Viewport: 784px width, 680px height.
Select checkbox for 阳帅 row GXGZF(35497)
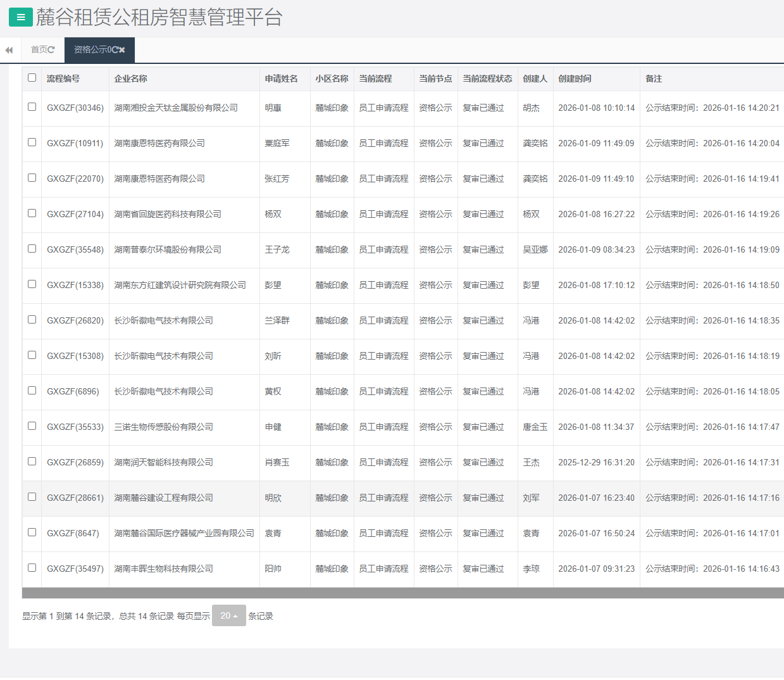click(32, 568)
